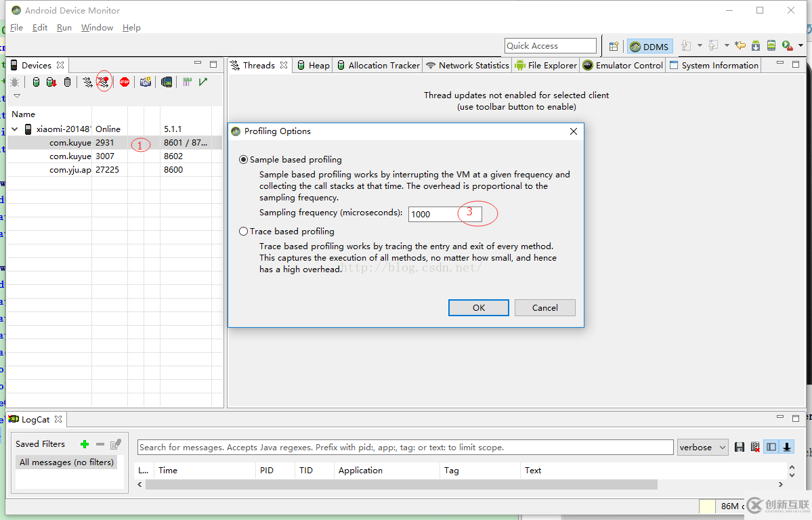This screenshot has width=812, height=520.
Task: Click the red Stop Process icon
Action: (125, 82)
